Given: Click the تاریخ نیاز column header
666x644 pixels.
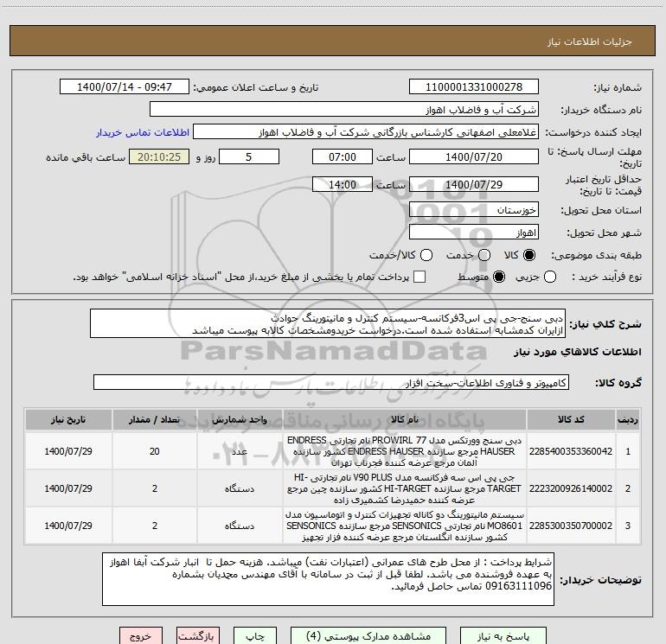Looking at the screenshot, I should point(68,420).
